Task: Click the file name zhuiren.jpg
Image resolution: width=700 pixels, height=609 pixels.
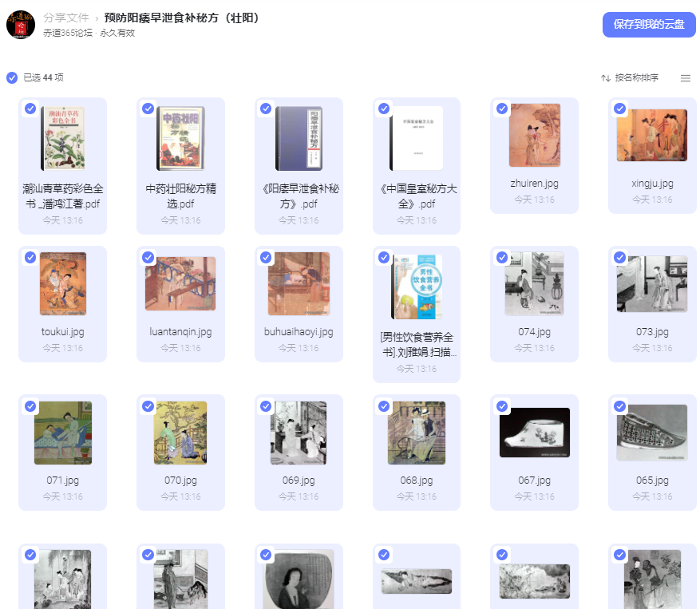Action: [x=534, y=184]
